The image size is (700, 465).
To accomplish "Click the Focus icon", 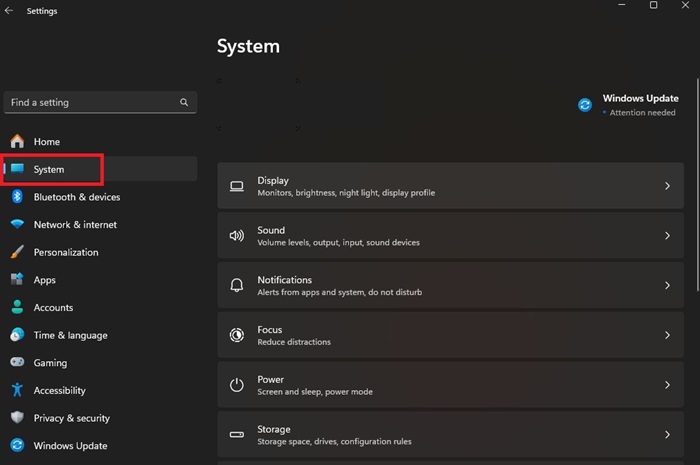I will (x=237, y=335).
